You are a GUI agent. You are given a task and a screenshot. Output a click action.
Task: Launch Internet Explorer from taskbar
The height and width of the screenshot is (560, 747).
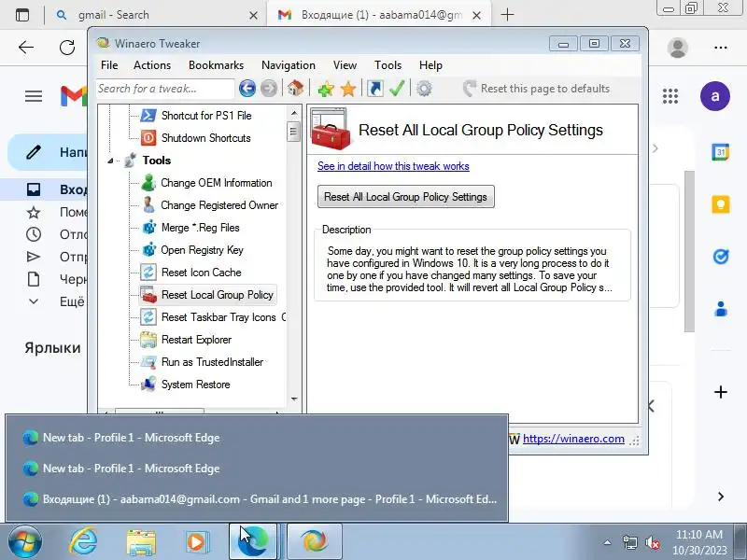pyautogui.click(x=83, y=541)
